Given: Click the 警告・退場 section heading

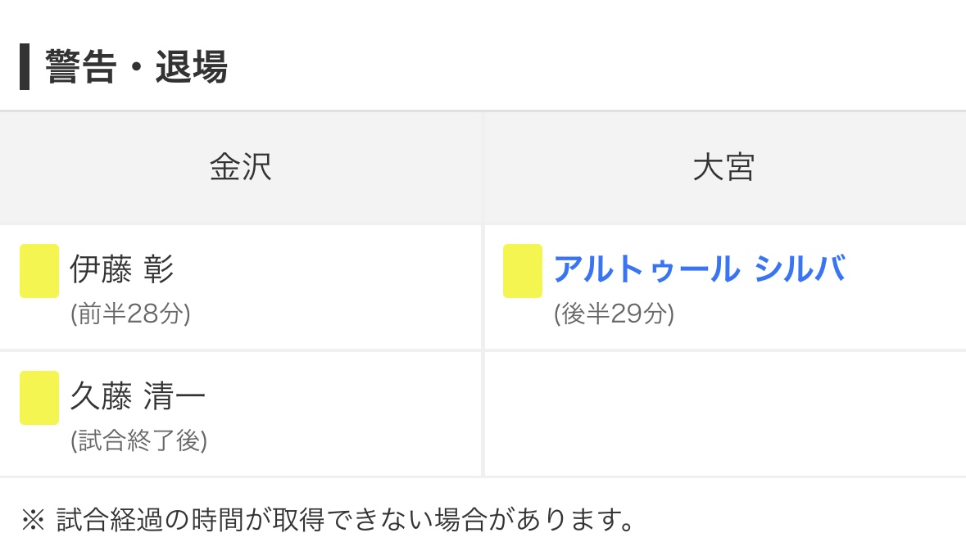Looking at the screenshot, I should click(136, 66).
